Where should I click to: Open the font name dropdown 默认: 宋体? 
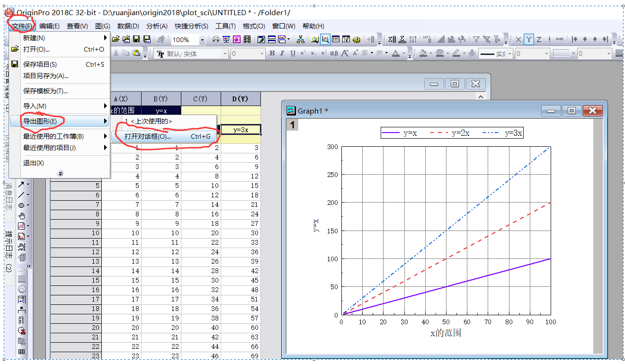[x=191, y=53]
